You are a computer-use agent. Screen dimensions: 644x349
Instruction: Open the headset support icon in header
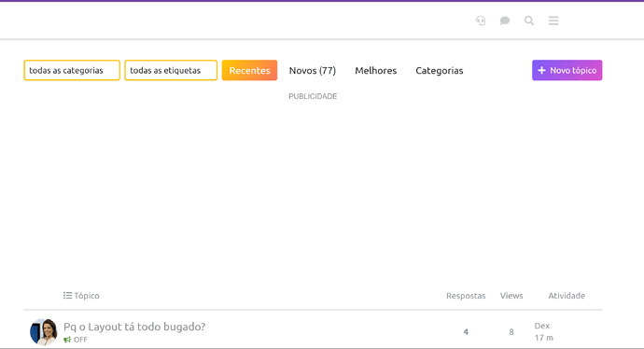coord(481,21)
